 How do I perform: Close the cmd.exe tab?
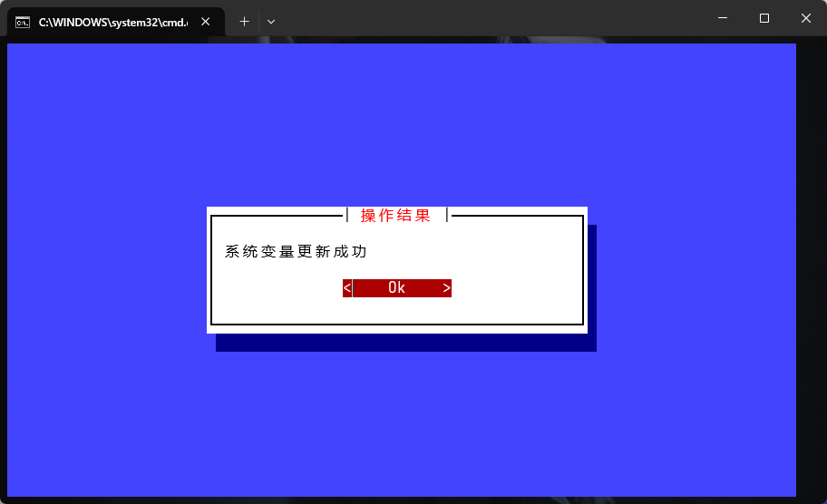(206, 22)
